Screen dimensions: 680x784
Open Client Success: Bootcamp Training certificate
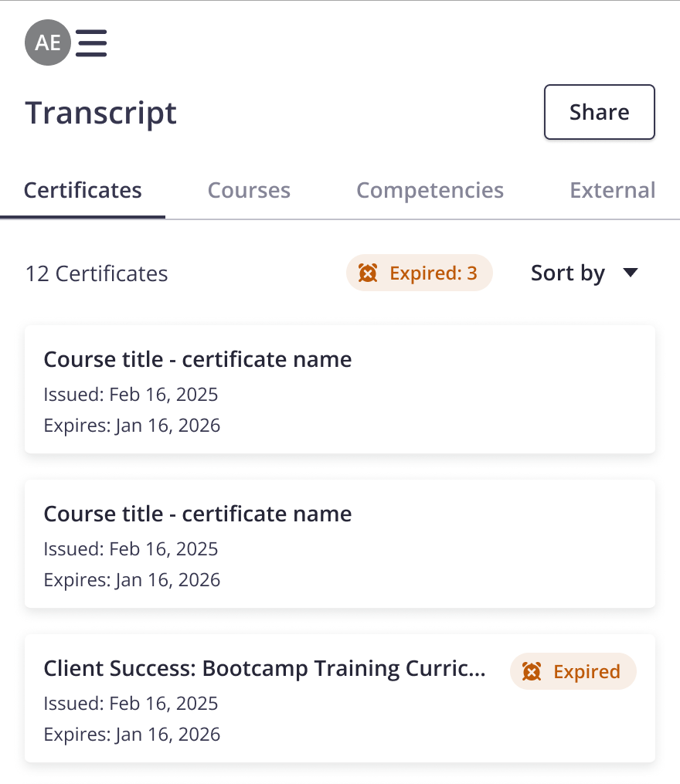pyautogui.click(x=264, y=669)
